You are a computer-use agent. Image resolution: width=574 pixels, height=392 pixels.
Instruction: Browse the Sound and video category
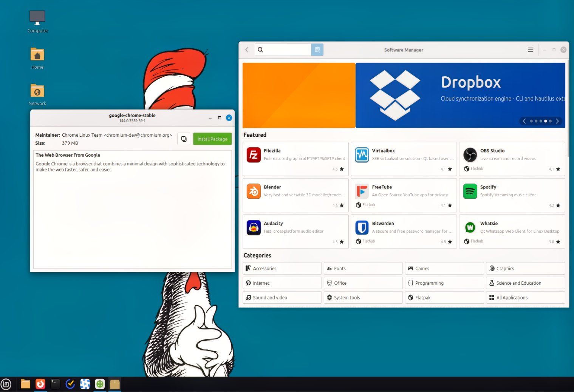tap(282, 297)
